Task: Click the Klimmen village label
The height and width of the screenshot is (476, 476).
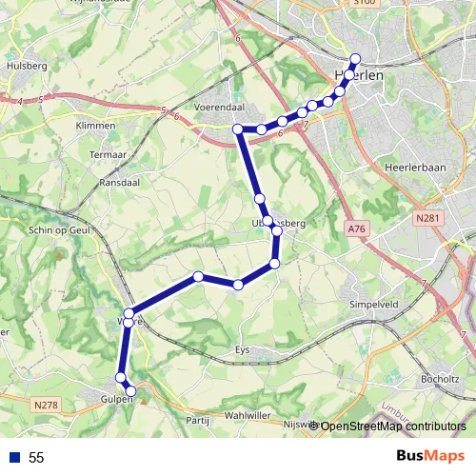Action: [x=95, y=126]
